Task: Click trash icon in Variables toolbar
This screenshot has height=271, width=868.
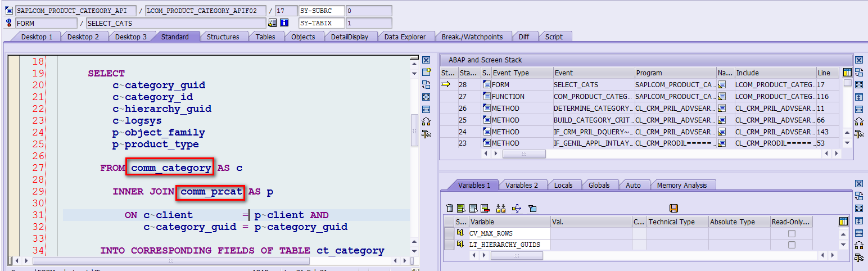Action: pos(449,208)
